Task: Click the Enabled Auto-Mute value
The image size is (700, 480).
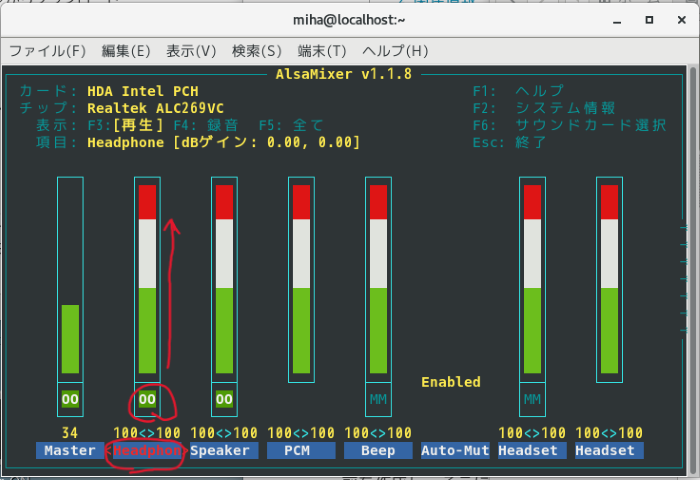Action: pos(450,382)
